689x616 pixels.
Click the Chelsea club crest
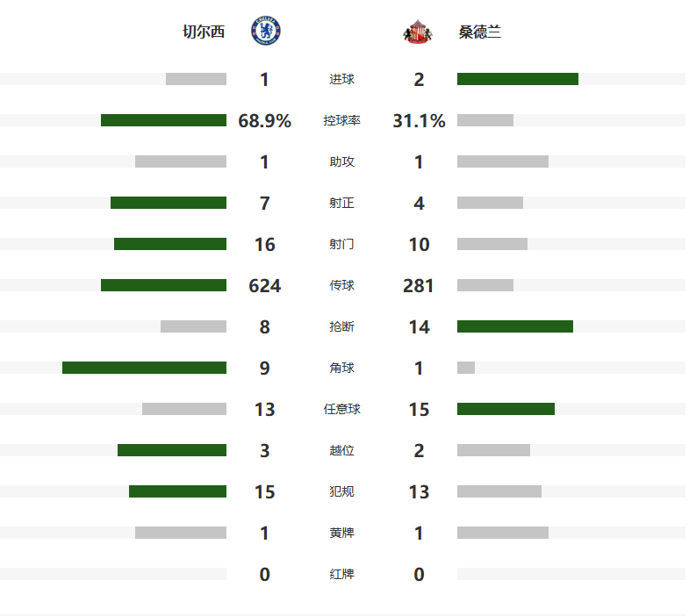pos(265,32)
